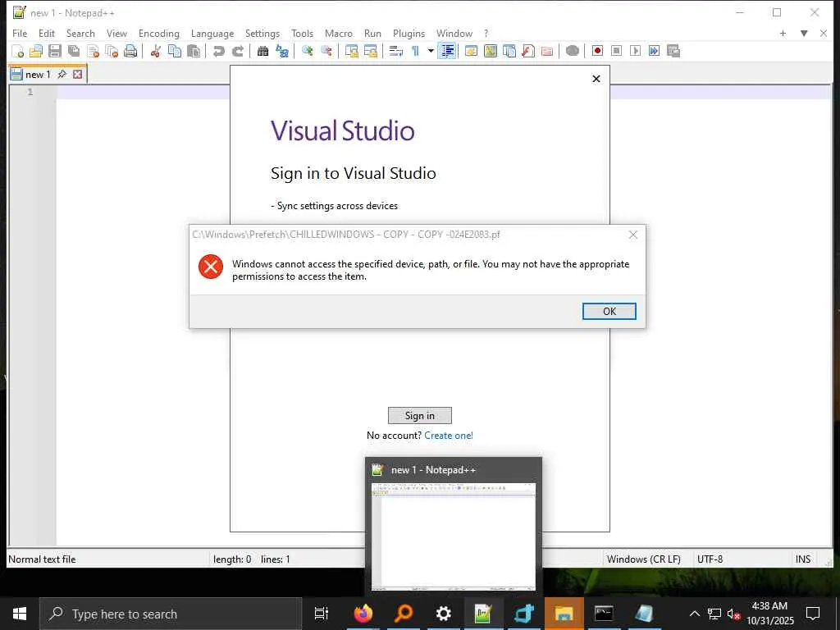Viewport: 840px width, 630px height.
Task: Zoom out with the magnifier minus icon
Action: point(326,51)
